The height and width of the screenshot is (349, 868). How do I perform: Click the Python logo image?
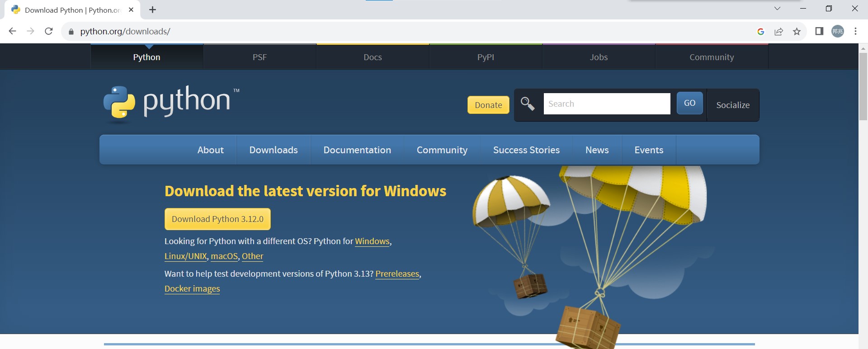coord(171,104)
